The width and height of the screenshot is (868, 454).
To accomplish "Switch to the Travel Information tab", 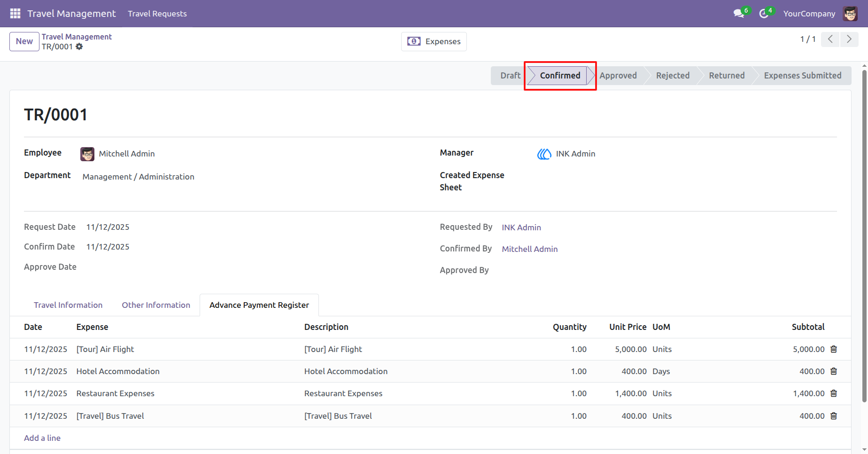I will pyautogui.click(x=68, y=305).
